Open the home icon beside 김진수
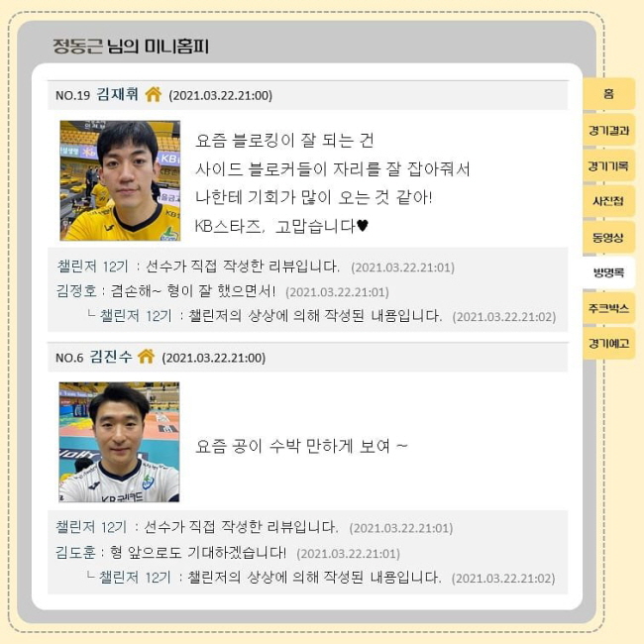Viewport: 644px width, 644px height. [x=147, y=356]
